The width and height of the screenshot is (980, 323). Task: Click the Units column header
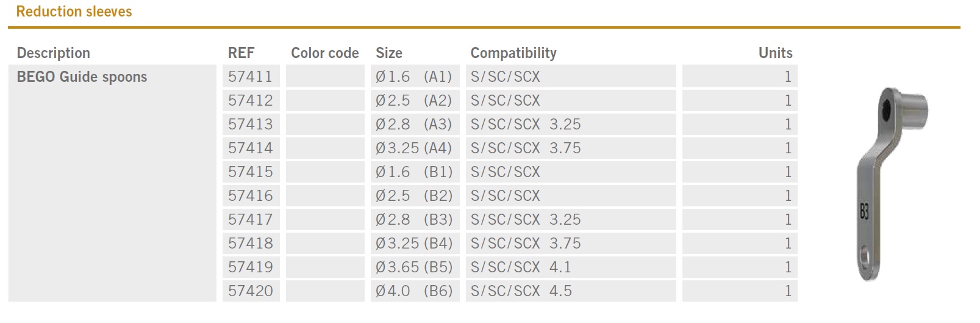pyautogui.click(x=775, y=53)
